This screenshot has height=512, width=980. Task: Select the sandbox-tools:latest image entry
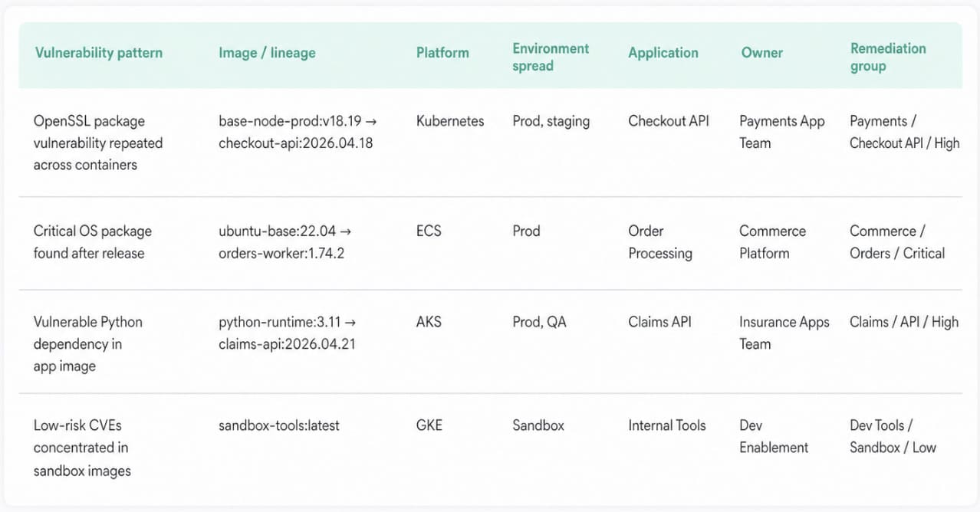point(278,425)
